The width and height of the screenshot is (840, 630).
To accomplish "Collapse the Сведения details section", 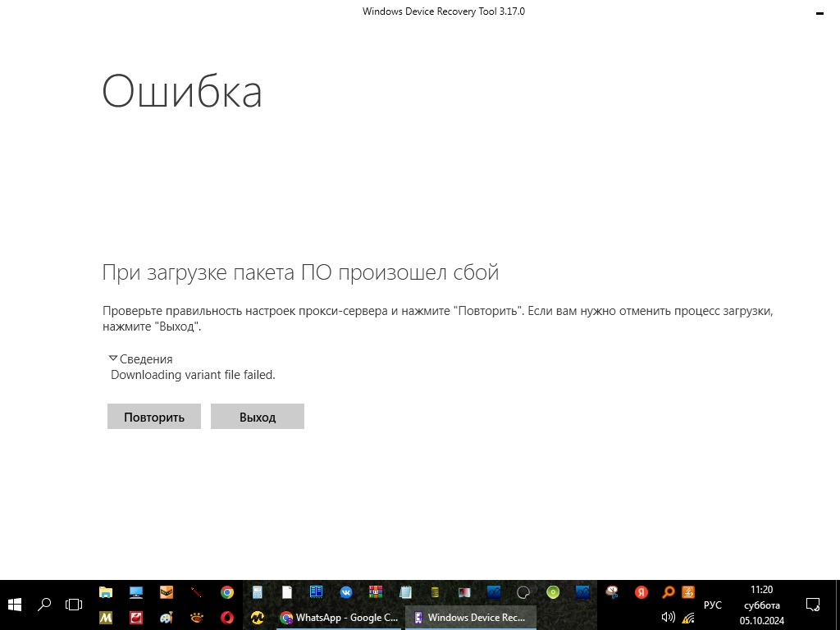I will (140, 359).
